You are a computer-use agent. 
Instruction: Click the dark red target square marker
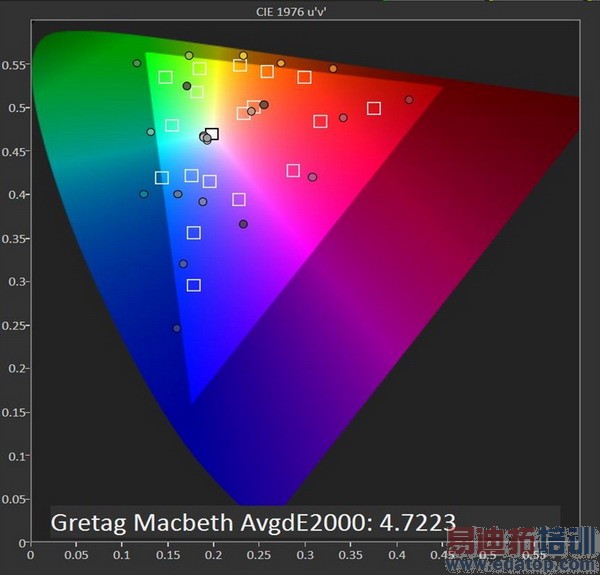pos(374,108)
